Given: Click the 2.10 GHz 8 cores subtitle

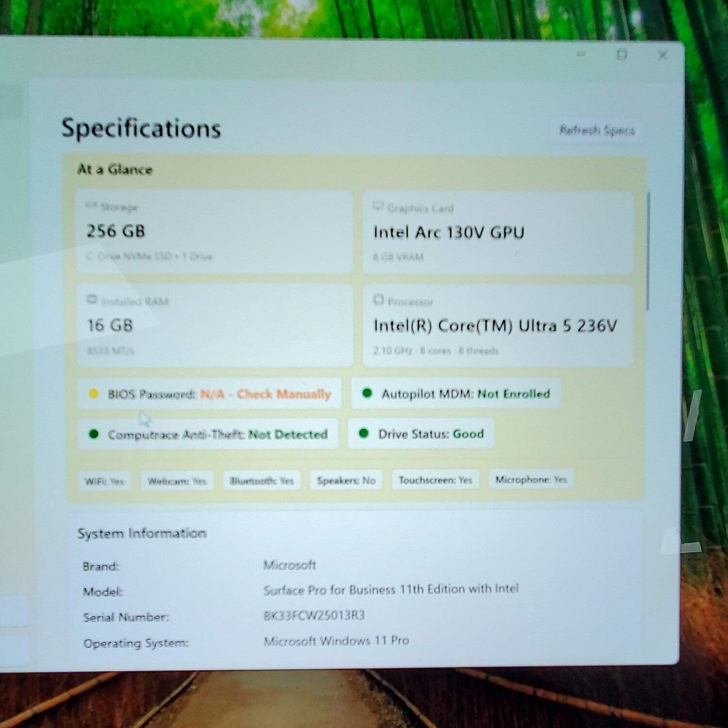Looking at the screenshot, I should click(x=435, y=350).
